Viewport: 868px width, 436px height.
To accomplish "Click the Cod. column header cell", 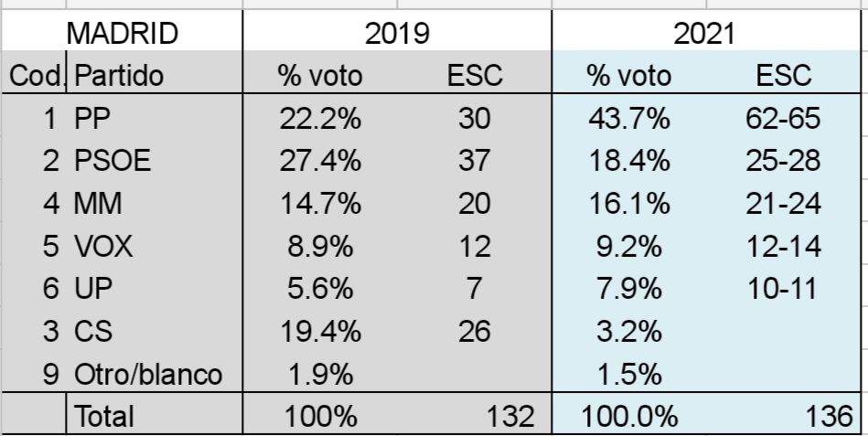I will point(35,77).
